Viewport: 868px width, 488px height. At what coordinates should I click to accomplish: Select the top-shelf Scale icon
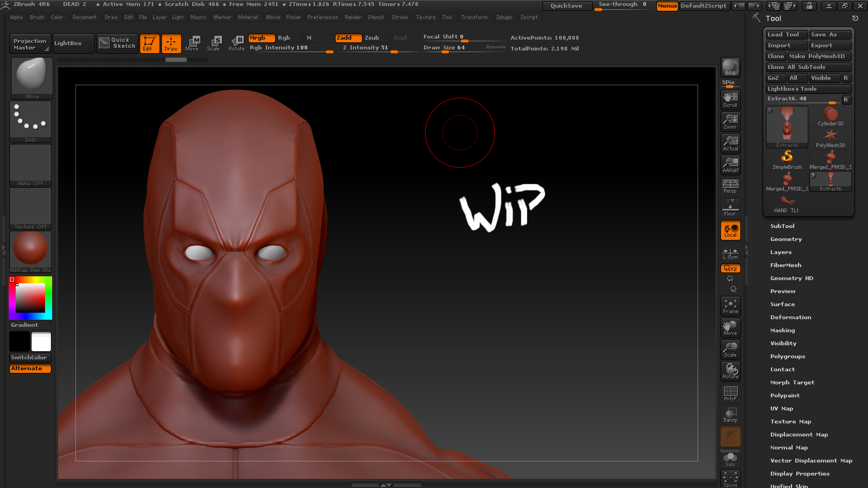coord(214,43)
